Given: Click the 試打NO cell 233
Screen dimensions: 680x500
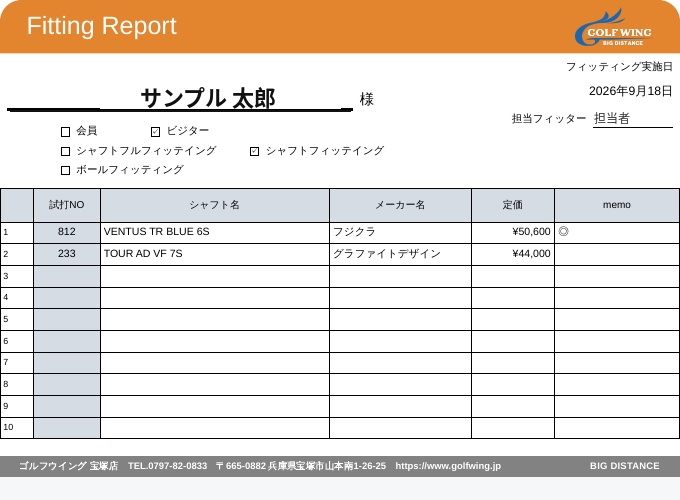Looking at the screenshot, I should click(x=67, y=254).
